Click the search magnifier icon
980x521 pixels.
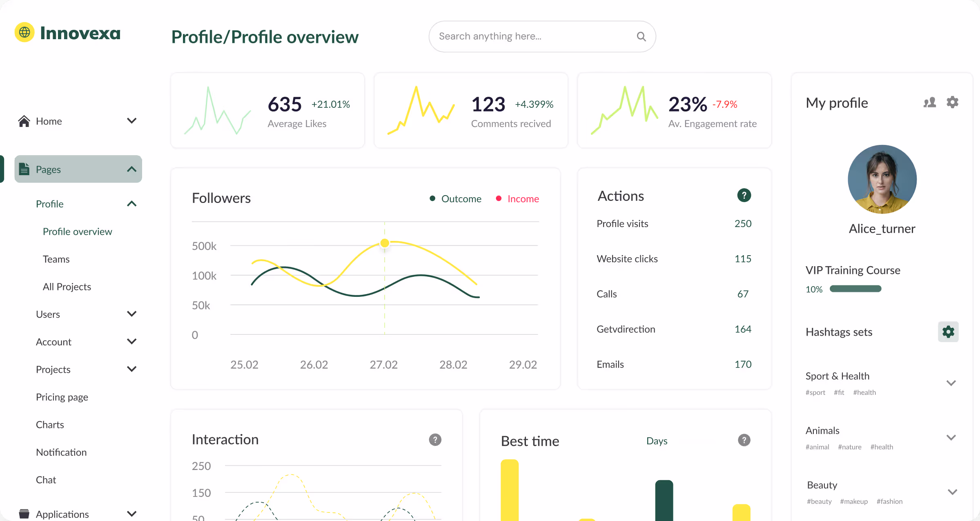pyautogui.click(x=641, y=37)
